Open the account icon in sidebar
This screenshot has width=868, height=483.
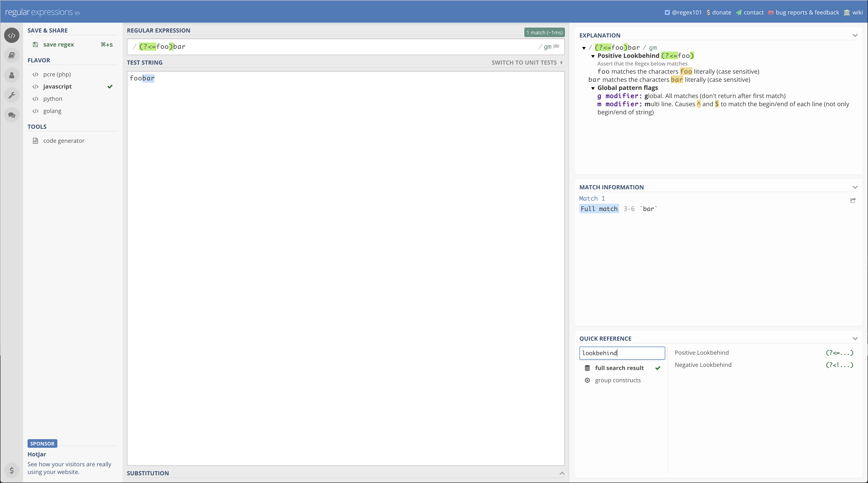tap(12, 75)
